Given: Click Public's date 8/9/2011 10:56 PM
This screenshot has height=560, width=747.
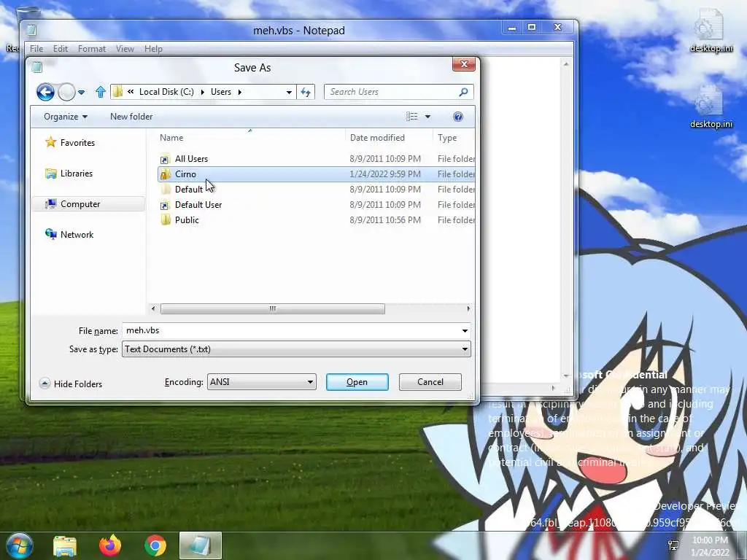Looking at the screenshot, I should 385,220.
